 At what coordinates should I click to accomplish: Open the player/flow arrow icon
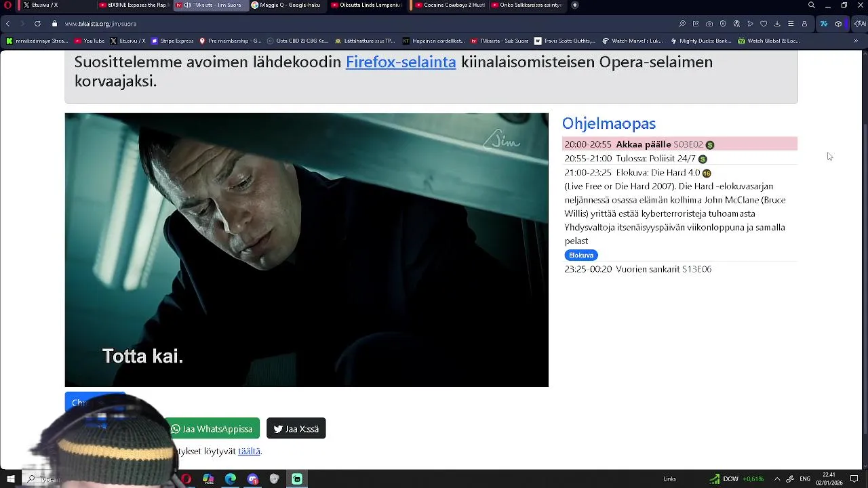750,24
